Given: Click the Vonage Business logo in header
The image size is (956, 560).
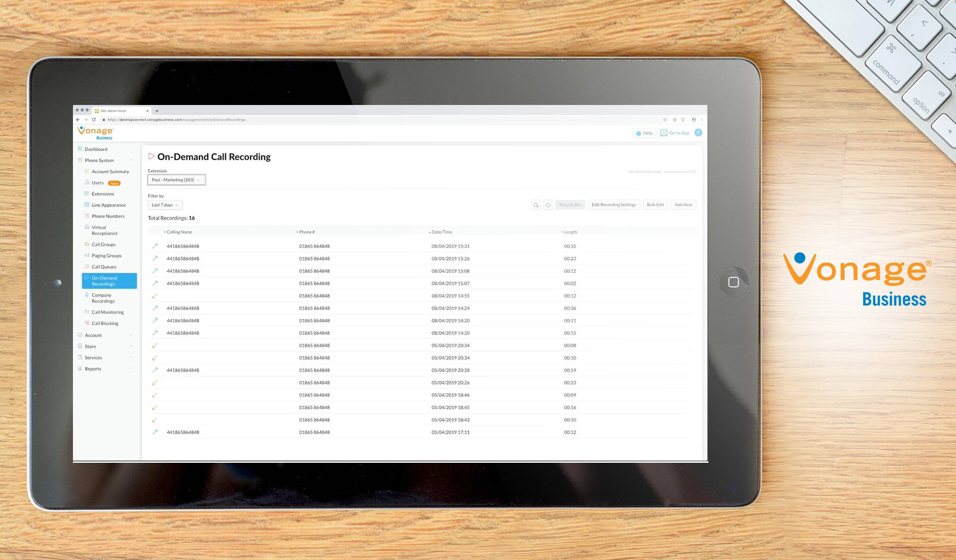Looking at the screenshot, I should coord(95,133).
